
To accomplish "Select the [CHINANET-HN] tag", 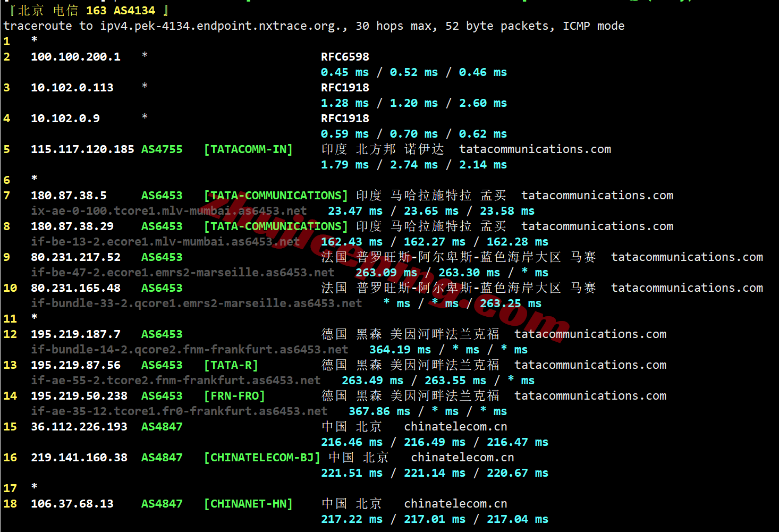I will pos(248,504).
